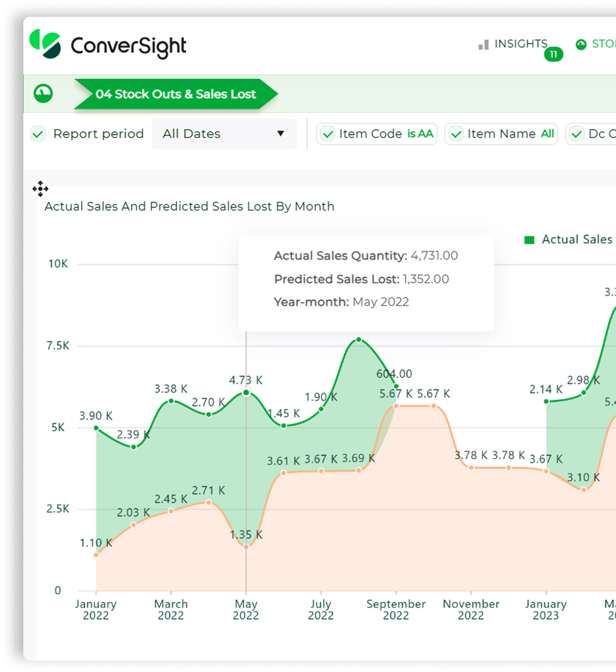Click the storyboard gauge icon in the top navigation
The height and width of the screenshot is (672, 616).
(581, 44)
